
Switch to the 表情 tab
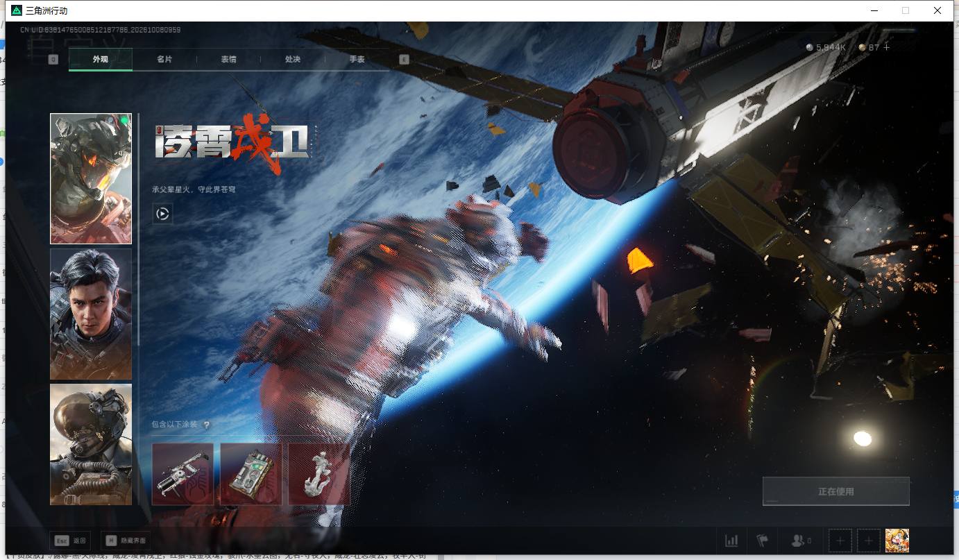[x=228, y=60]
